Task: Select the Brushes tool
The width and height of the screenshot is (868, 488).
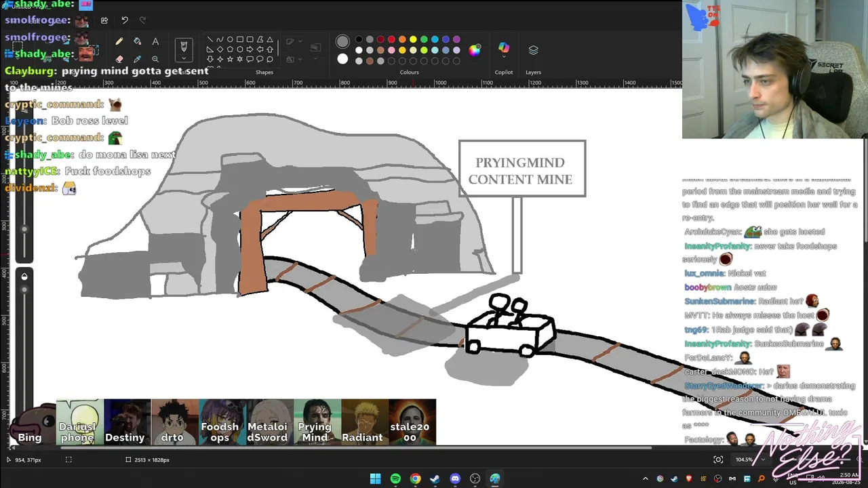Action: (x=183, y=45)
